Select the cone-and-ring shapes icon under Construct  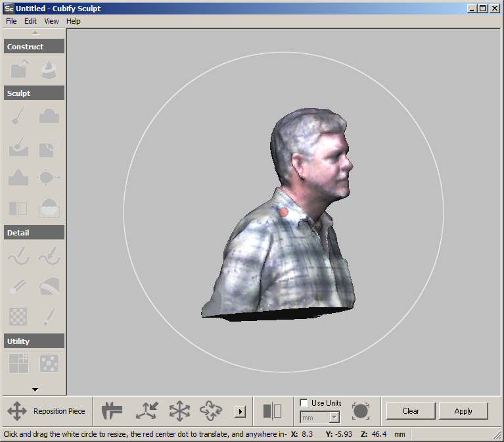49,69
